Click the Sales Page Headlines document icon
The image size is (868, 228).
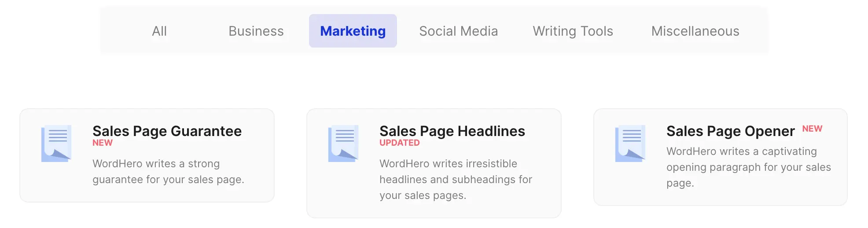pos(343,143)
